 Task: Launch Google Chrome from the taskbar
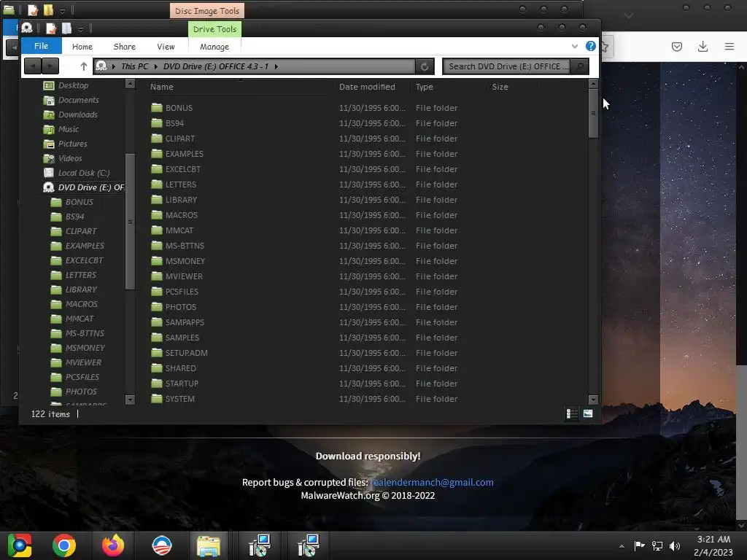point(64,545)
